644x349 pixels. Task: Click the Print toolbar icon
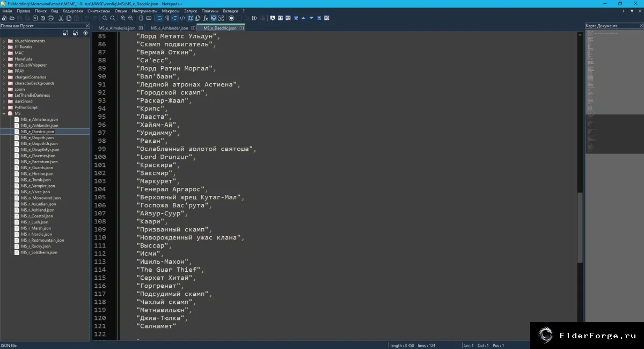tap(50, 18)
